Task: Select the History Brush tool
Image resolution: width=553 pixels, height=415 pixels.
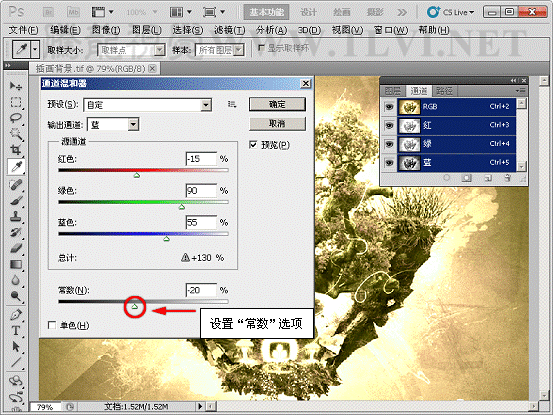Action: tap(16, 232)
